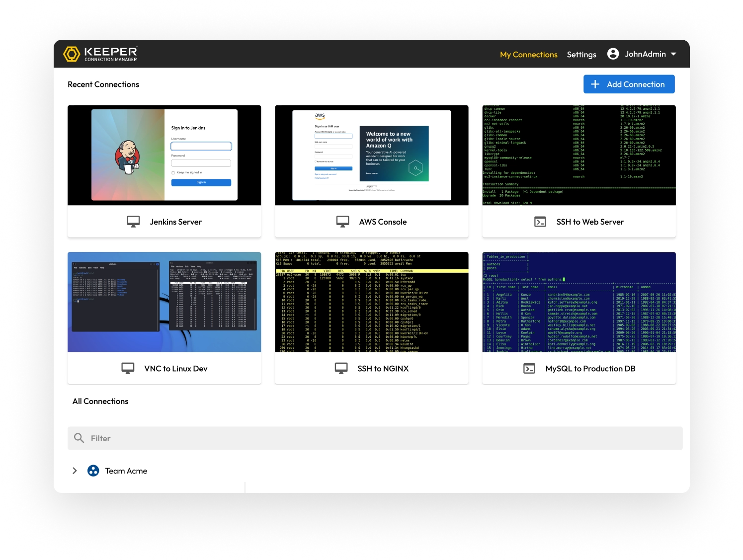The width and height of the screenshot is (743, 560).
Task: Click the monitor icon beside AWS Console
Action: tap(342, 222)
